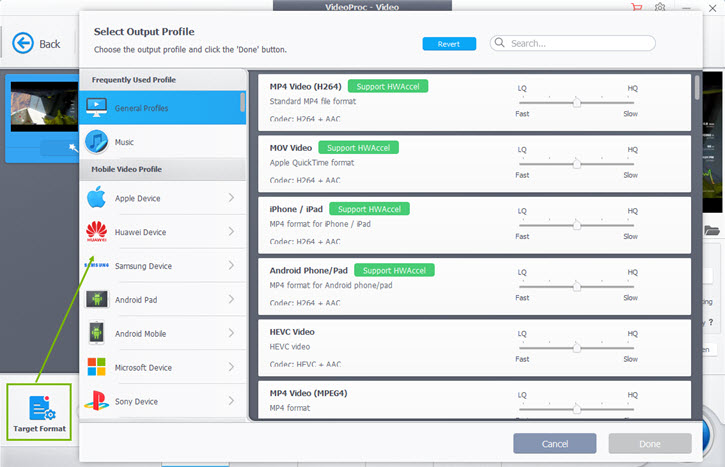Select MP4 Video (MPEG4) profile title
Image resolution: width=725 pixels, height=467 pixels.
308,393
